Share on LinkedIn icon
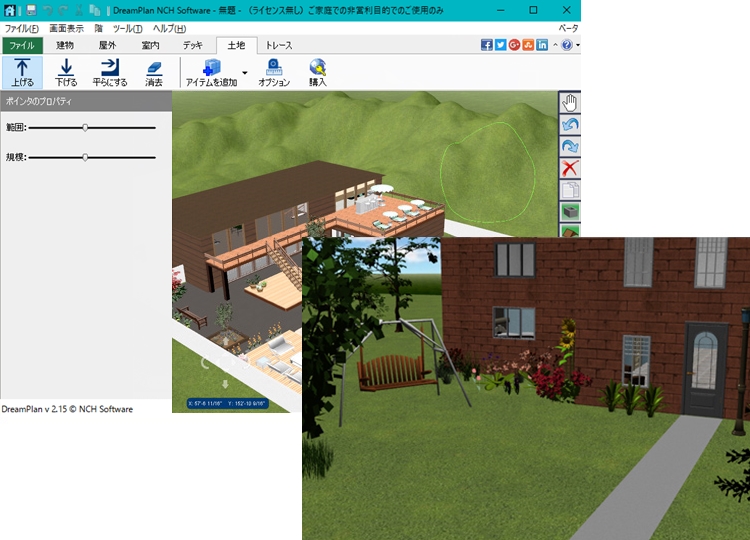 pos(542,45)
